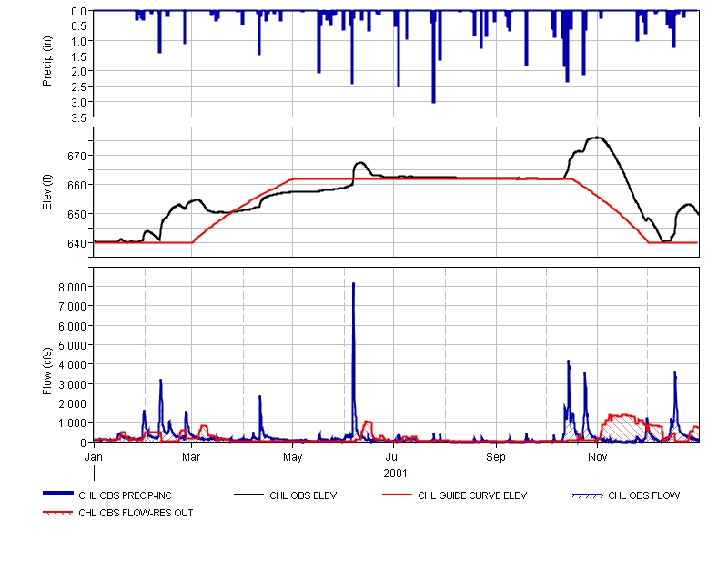728x571 pixels.
Task: Click the 2001 year label on time axis
Action: 395,474
